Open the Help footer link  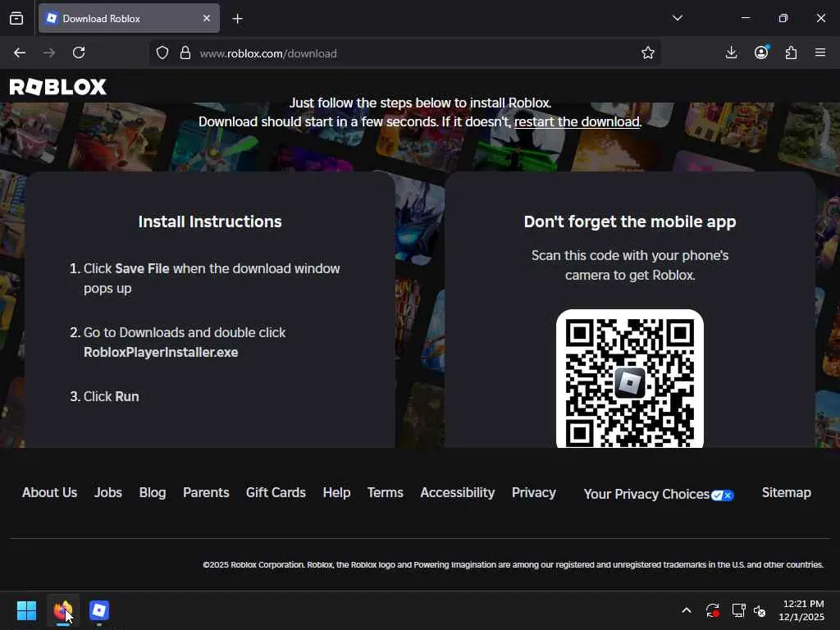pyautogui.click(x=336, y=492)
